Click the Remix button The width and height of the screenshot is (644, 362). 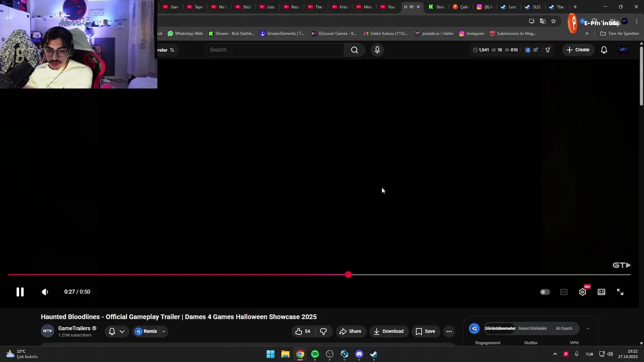146,331
